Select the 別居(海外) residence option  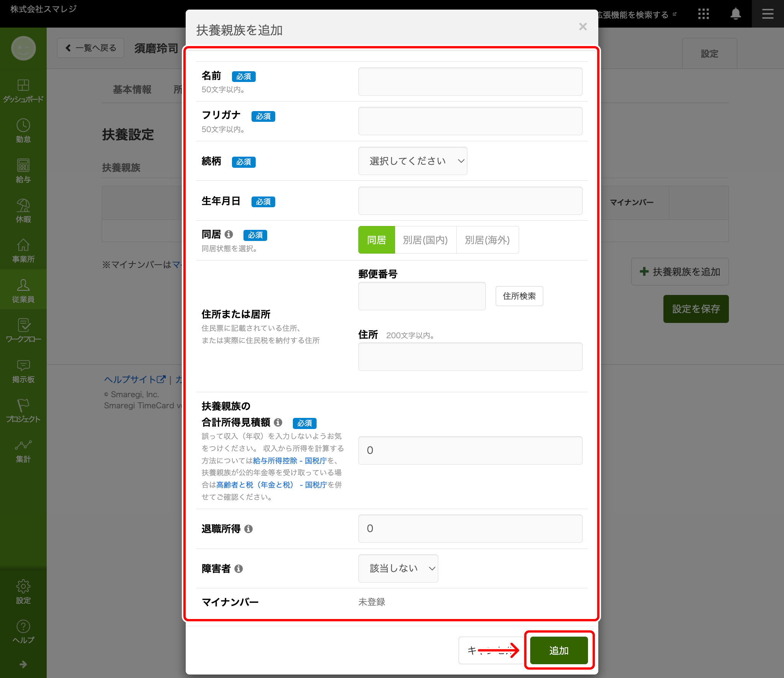(x=487, y=240)
